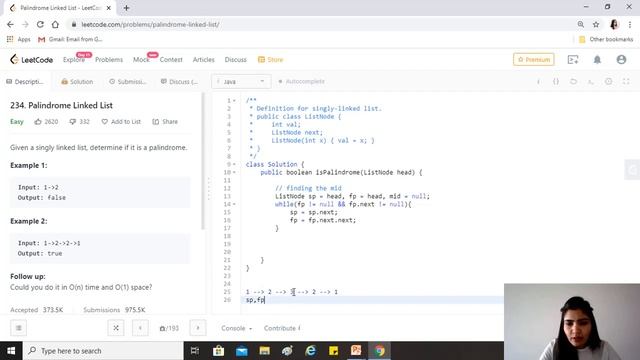Open PowerPoint on taskbar
Image resolution: width=640 pixels, height=360 pixels.
pos(356,351)
